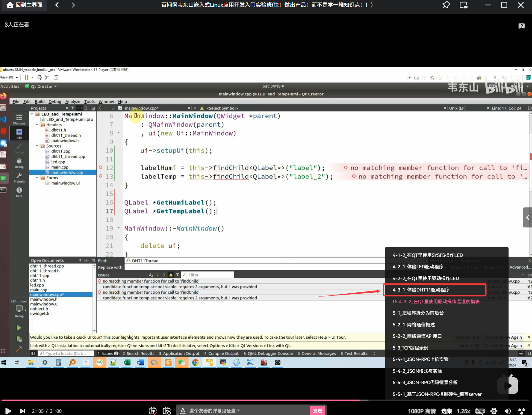Screen dimensions: 532x415
Task: Collapse the Headers folder in project tree
Action: 37,125
